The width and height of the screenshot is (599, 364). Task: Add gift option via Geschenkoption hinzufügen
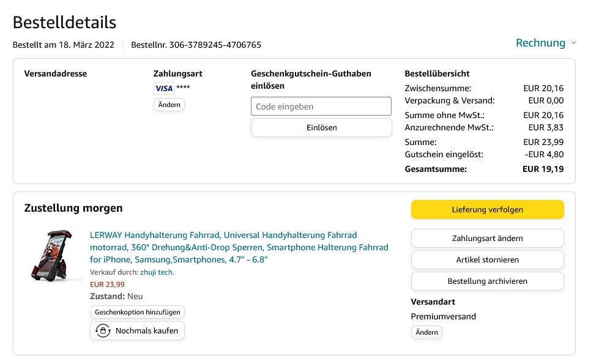(x=137, y=312)
